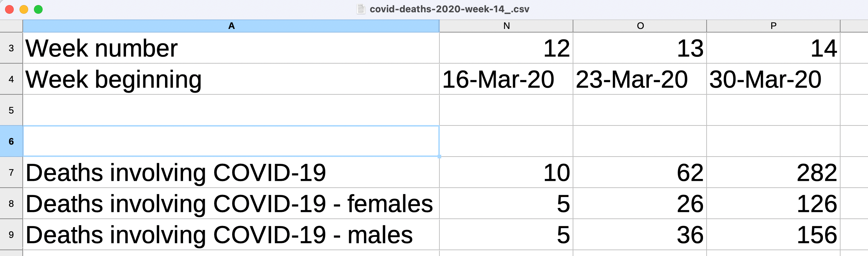Select column P header
The image size is (868, 256).
pos(773,26)
